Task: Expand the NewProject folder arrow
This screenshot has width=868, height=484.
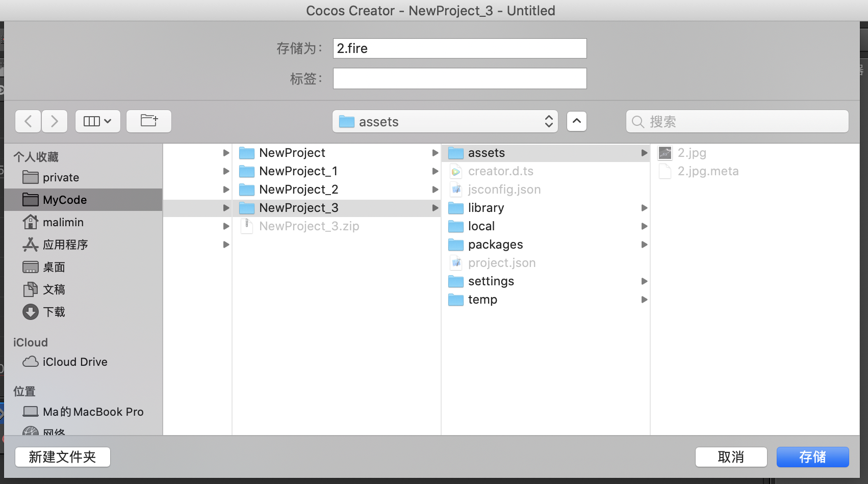Action: click(435, 153)
